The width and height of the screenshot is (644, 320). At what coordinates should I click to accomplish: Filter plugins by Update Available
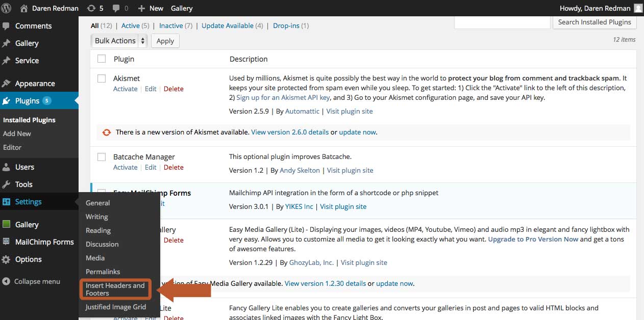point(228,25)
